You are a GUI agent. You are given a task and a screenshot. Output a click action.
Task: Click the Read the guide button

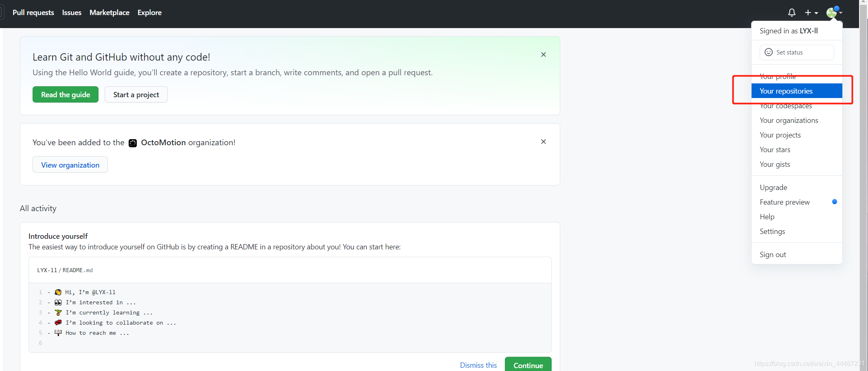[66, 94]
